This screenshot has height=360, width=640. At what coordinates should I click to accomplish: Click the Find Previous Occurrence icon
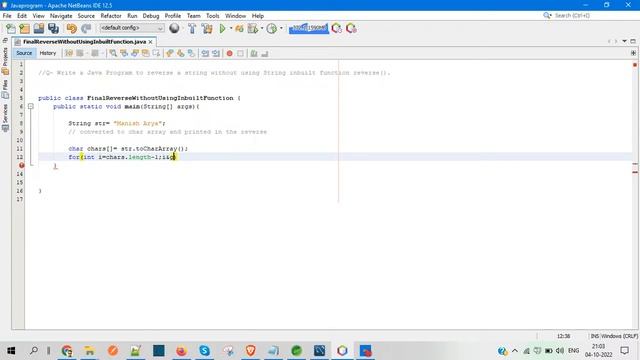(124, 53)
